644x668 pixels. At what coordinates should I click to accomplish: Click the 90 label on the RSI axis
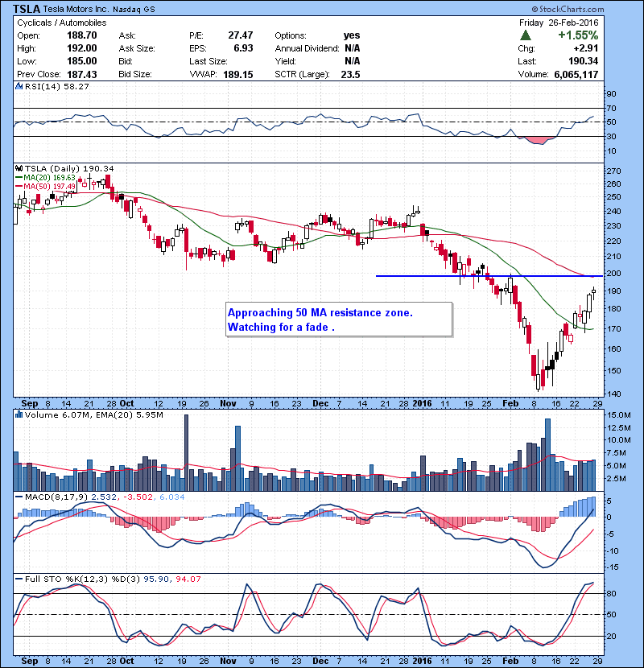click(x=611, y=93)
